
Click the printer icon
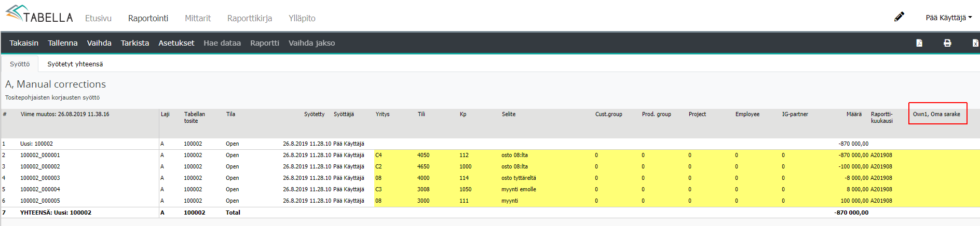[947, 43]
